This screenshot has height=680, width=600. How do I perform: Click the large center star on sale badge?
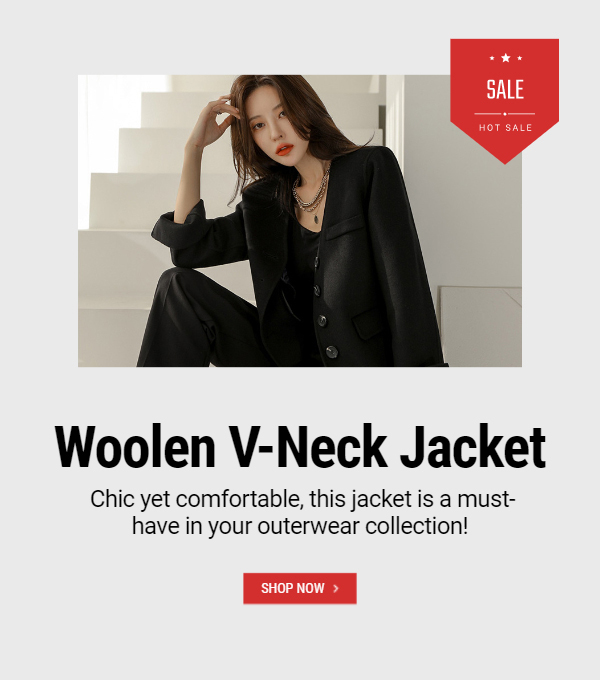click(x=505, y=58)
